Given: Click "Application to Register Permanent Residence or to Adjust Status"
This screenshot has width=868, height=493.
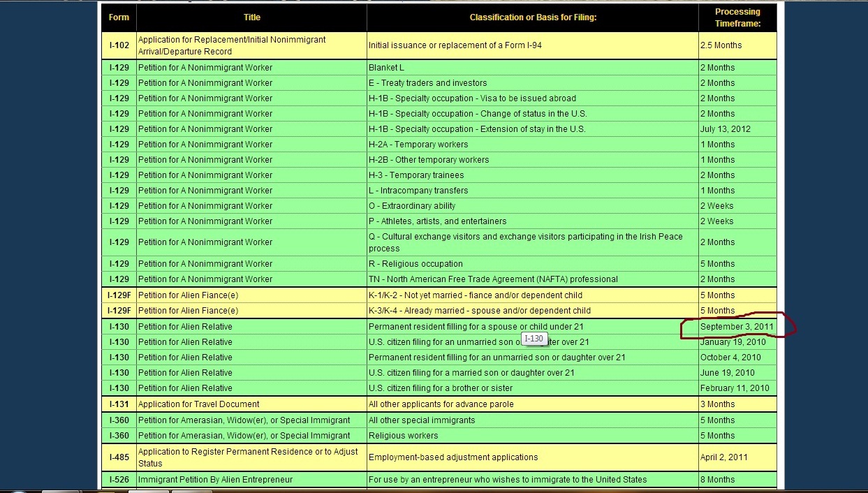Looking at the screenshot, I should pos(248,457).
